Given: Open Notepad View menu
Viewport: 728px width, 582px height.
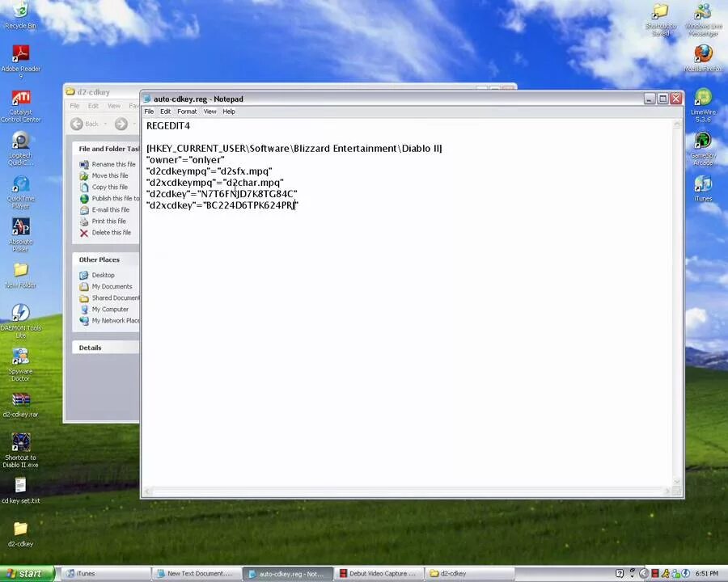Looking at the screenshot, I should coord(210,112).
